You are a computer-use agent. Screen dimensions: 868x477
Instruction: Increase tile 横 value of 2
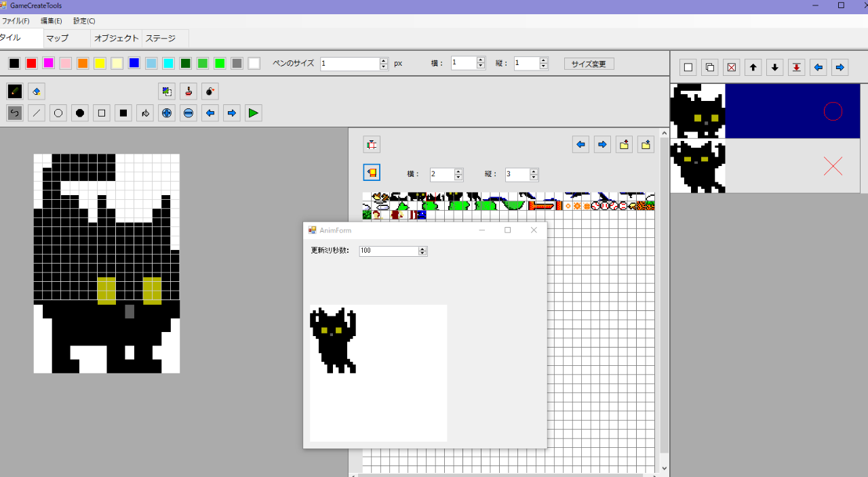click(458, 171)
